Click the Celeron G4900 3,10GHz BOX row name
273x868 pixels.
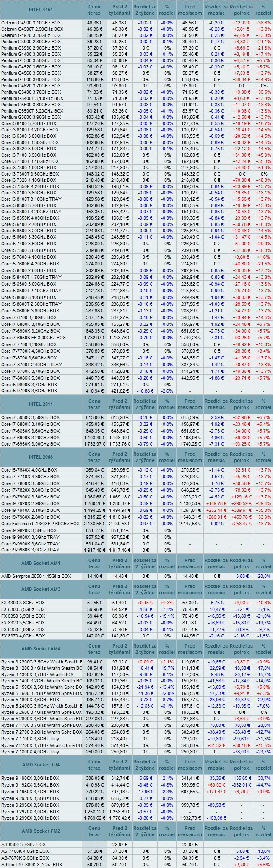click(31, 23)
